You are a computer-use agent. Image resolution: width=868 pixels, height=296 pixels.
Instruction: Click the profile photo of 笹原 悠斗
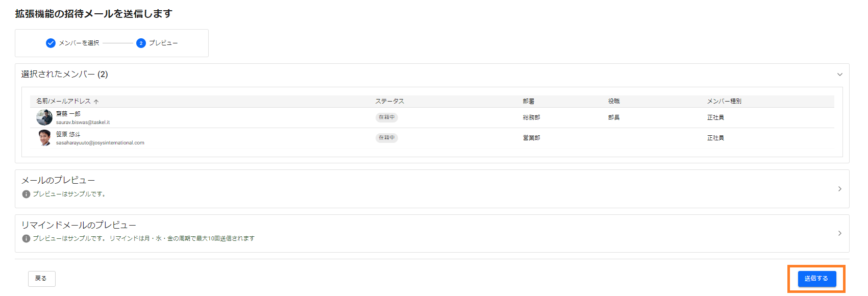click(x=44, y=138)
